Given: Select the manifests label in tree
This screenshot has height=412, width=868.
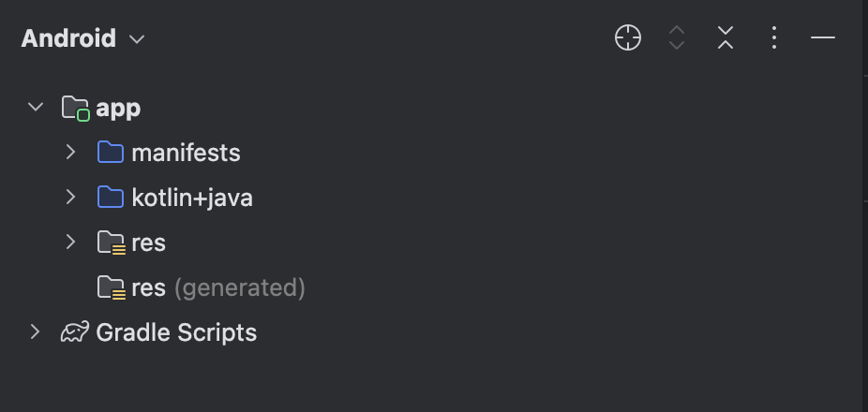Looking at the screenshot, I should (x=186, y=153).
